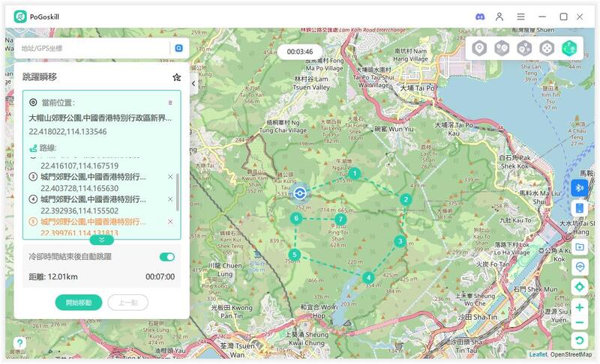Click the green 開始移動 button

pyautogui.click(x=79, y=303)
